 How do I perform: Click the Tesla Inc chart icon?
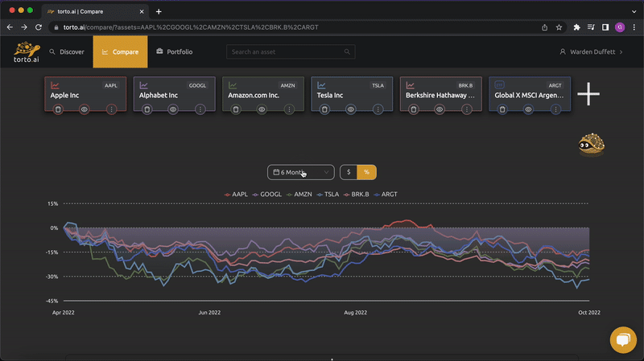321,85
